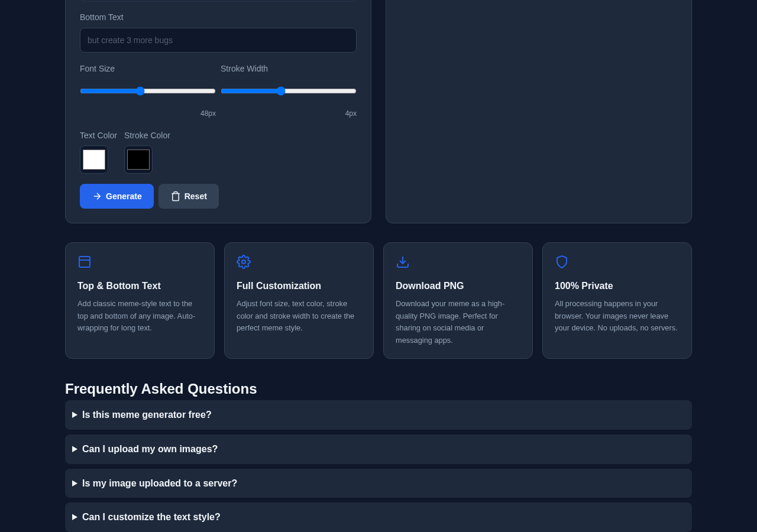Click the "Bottom Text" label

(102, 17)
